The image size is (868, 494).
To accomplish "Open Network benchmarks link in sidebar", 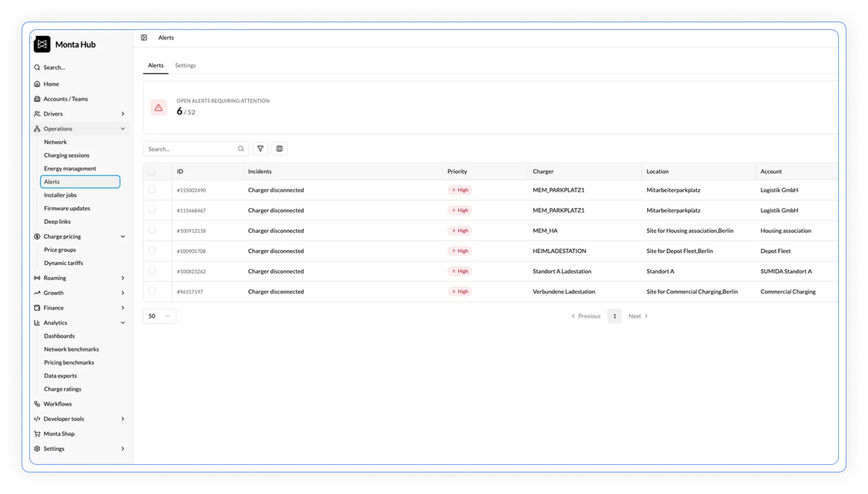I will point(72,349).
